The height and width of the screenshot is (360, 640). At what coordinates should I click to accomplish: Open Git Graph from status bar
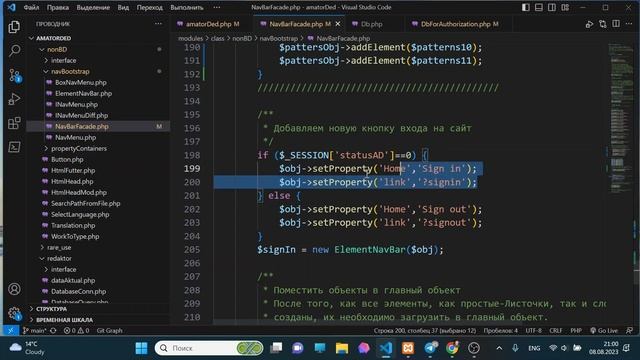tap(109, 330)
